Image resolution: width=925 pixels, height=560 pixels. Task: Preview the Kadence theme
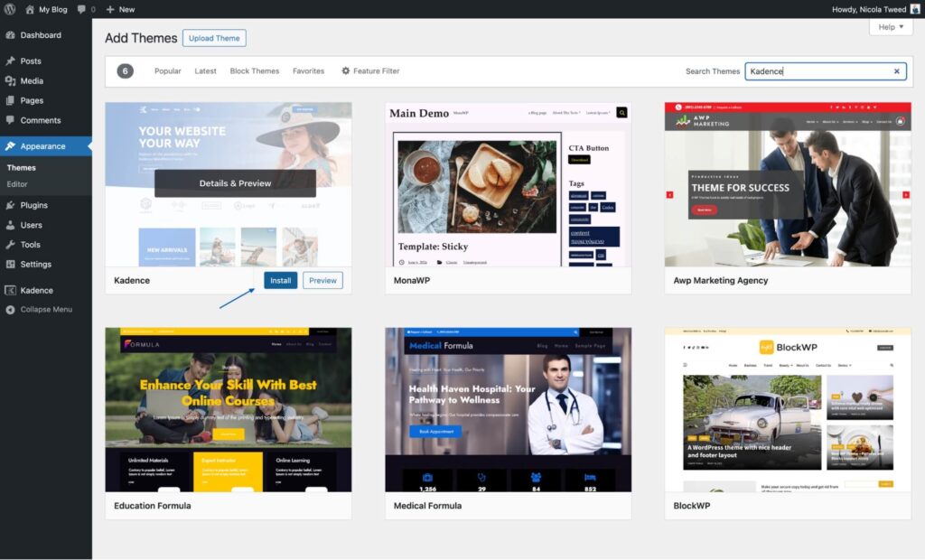pyautogui.click(x=322, y=280)
